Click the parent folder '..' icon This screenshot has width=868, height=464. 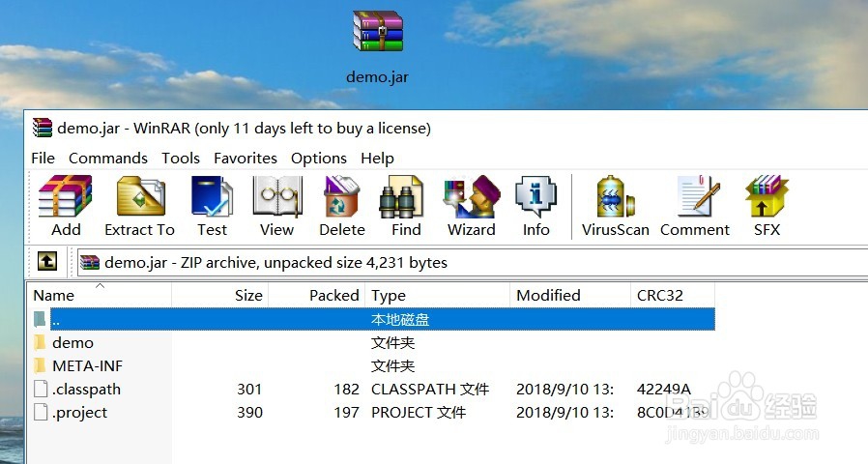click(x=40, y=319)
